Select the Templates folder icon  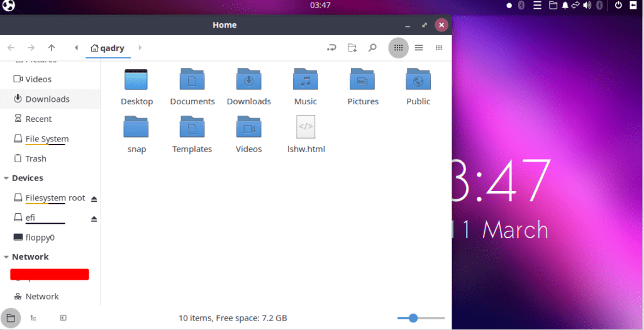pyautogui.click(x=192, y=126)
